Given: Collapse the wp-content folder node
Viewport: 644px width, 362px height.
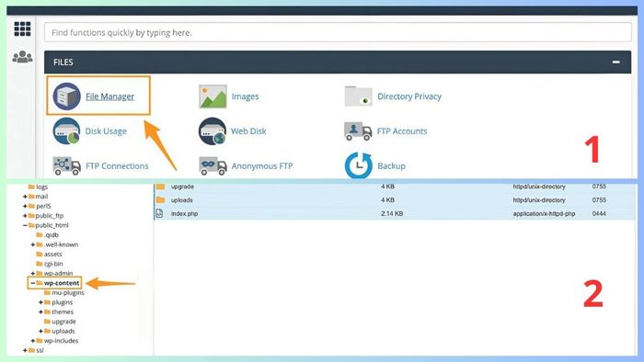Looking at the screenshot, I should (x=33, y=283).
